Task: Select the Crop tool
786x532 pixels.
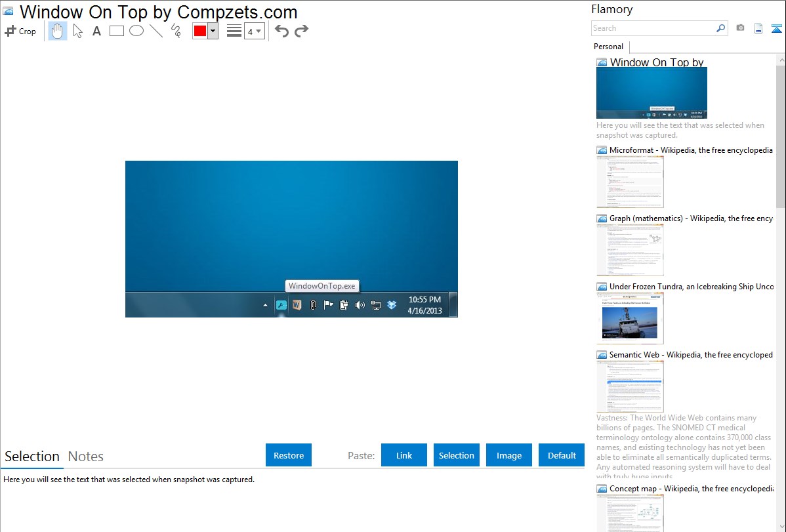Action: pyautogui.click(x=20, y=31)
